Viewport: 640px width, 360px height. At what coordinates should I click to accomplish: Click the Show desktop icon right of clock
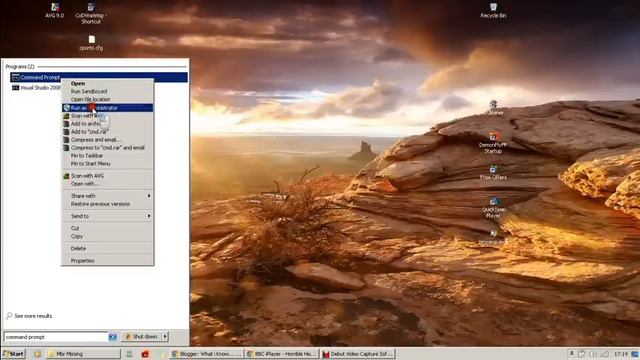coord(635,354)
